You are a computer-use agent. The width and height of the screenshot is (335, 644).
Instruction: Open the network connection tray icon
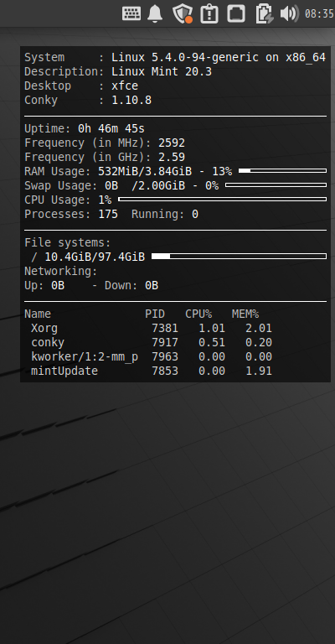point(236,13)
